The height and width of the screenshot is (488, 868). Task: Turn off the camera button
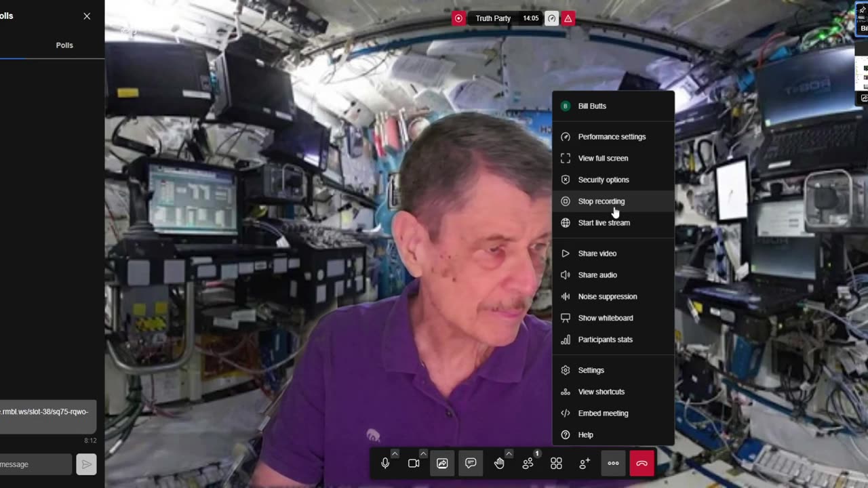414,464
